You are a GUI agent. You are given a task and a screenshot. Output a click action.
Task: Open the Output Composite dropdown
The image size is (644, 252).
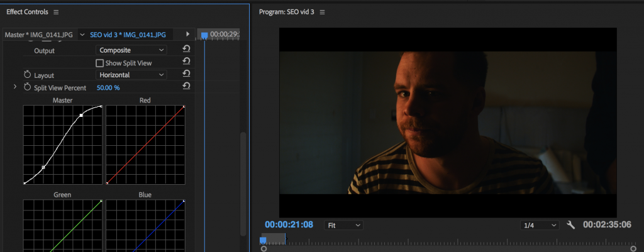click(x=131, y=50)
